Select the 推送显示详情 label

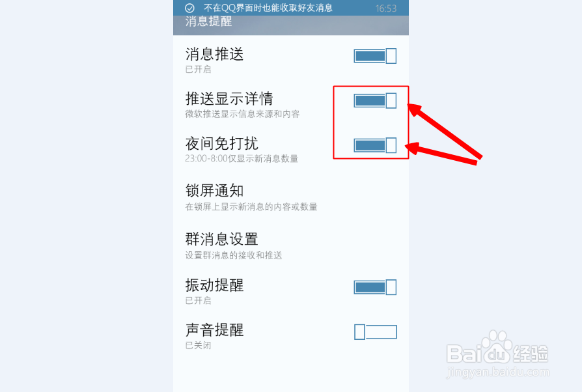(229, 99)
